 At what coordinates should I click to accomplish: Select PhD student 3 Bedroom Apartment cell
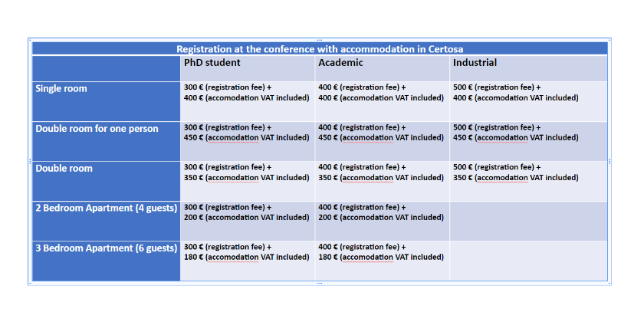click(247, 261)
